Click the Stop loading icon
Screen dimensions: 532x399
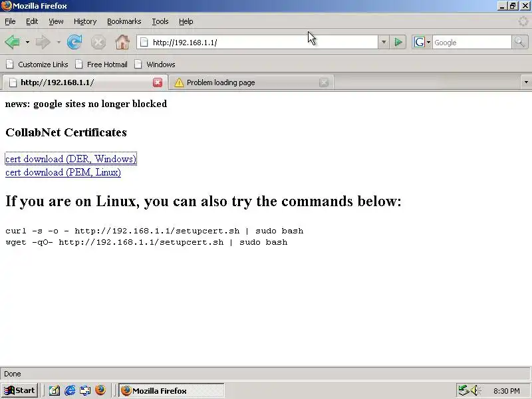[98, 43]
